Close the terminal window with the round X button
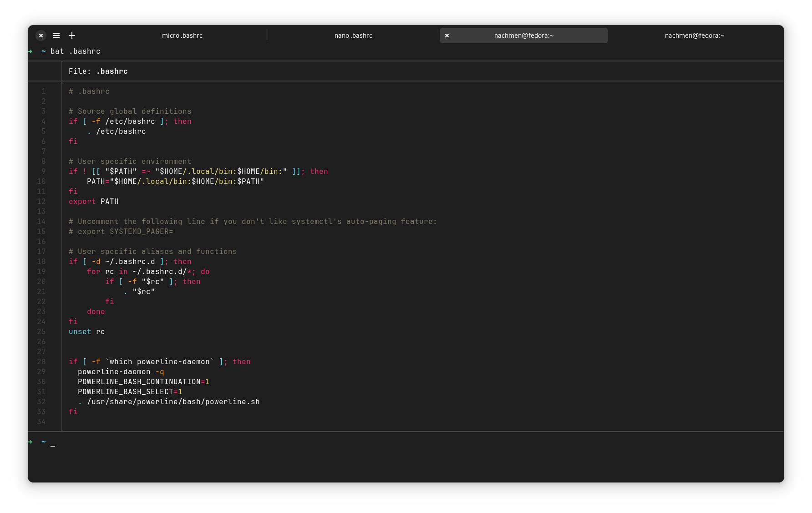This screenshot has height=513, width=812. (x=41, y=36)
